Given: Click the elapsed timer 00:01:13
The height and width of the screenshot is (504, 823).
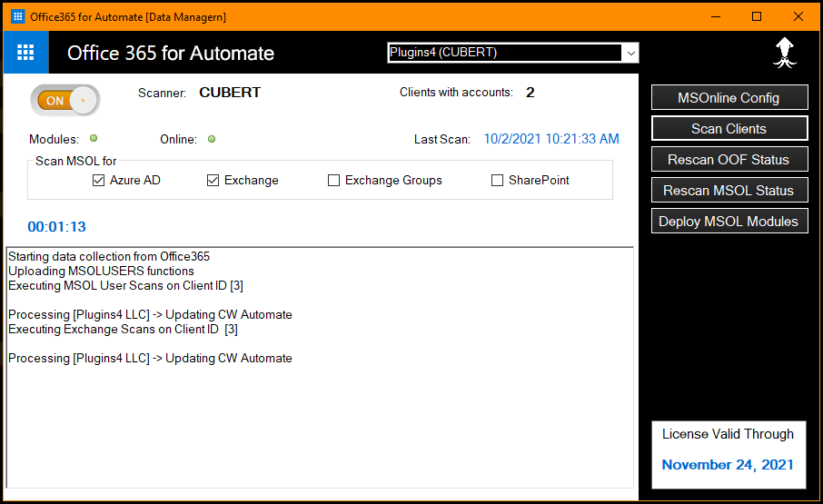Looking at the screenshot, I should pyautogui.click(x=56, y=226).
